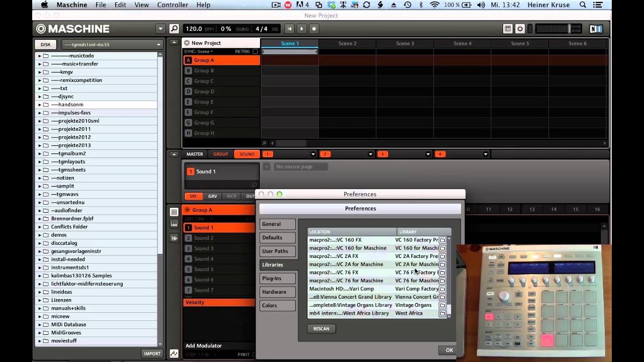Collapse arranger with the up-arrow button
644x362 pixels.
click(174, 43)
